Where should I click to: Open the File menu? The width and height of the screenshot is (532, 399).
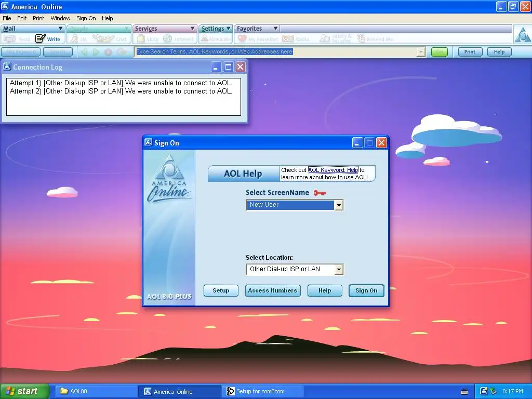click(7, 18)
